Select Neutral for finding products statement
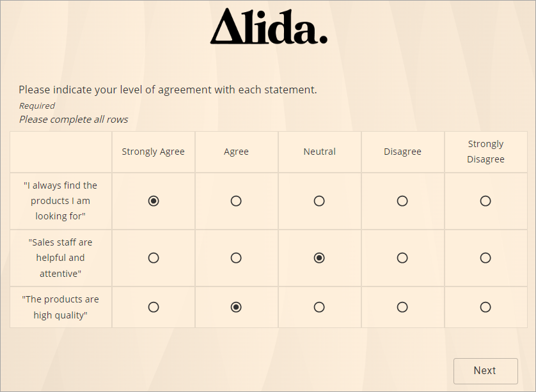This screenshot has width=536, height=392. [x=319, y=200]
